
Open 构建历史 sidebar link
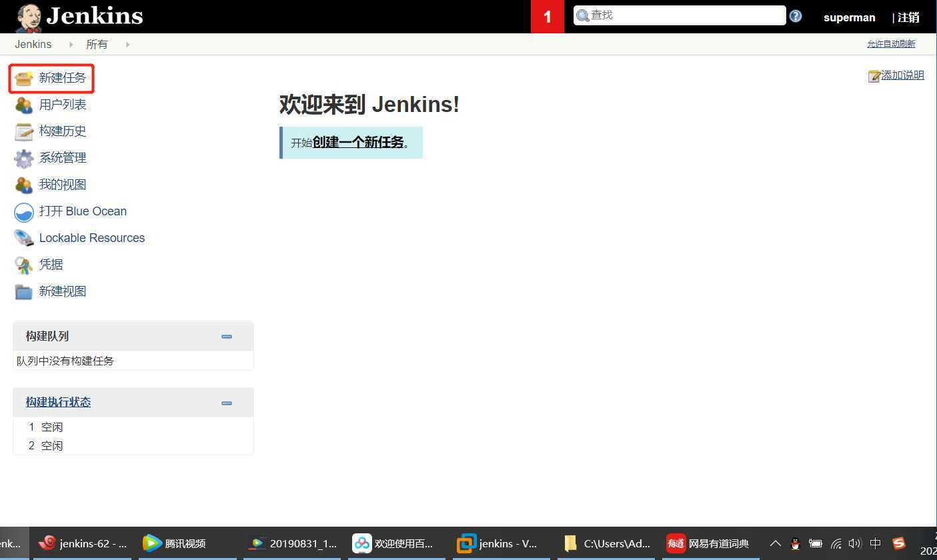point(63,131)
